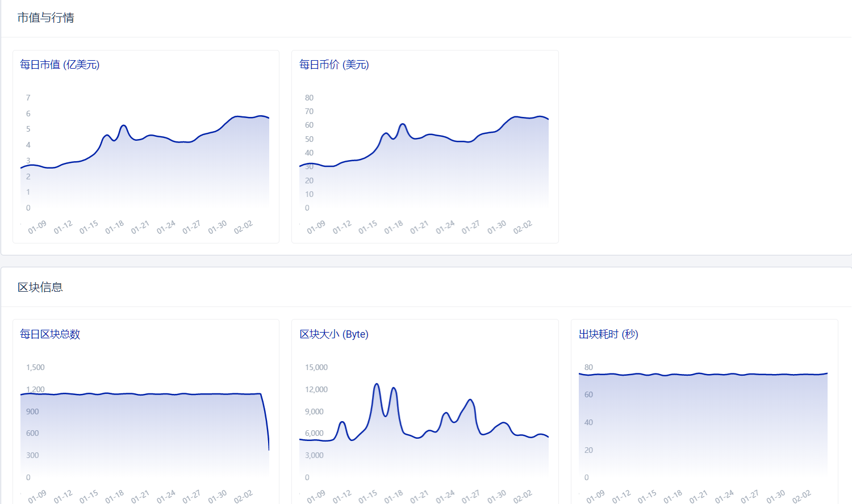Viewport: 852px width, 504px height.
Task: Select 01-18 date label under 每日市值 chart
Action: (x=115, y=227)
